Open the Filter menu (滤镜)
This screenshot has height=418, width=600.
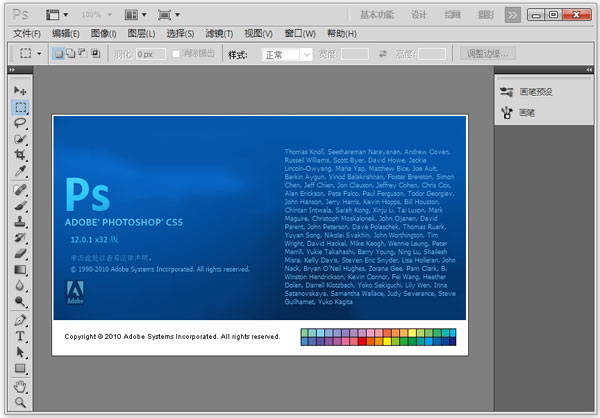pyautogui.click(x=219, y=34)
